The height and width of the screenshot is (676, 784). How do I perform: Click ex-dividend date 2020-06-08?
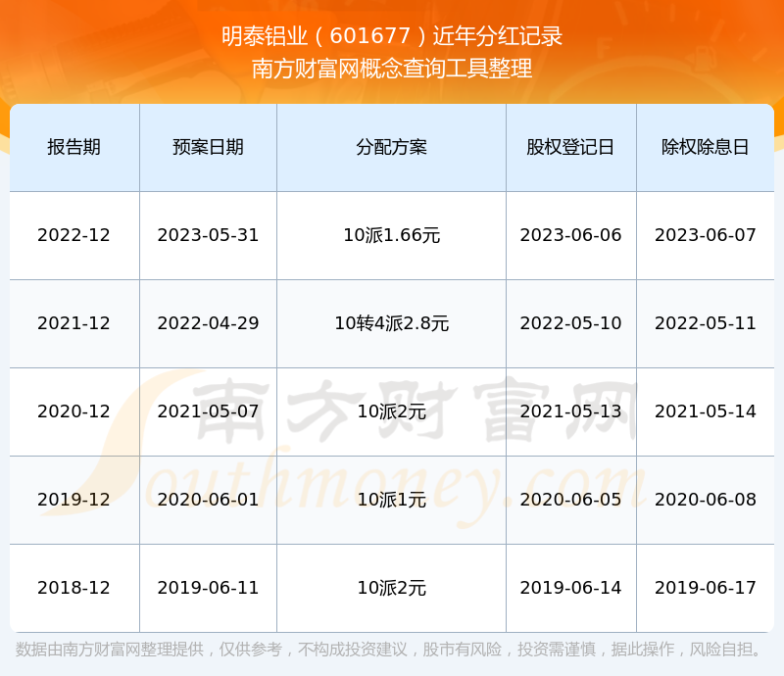click(x=705, y=500)
